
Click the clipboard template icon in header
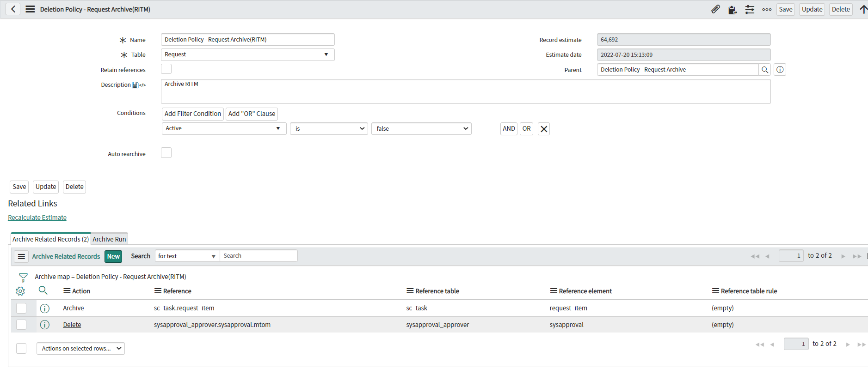coord(733,10)
